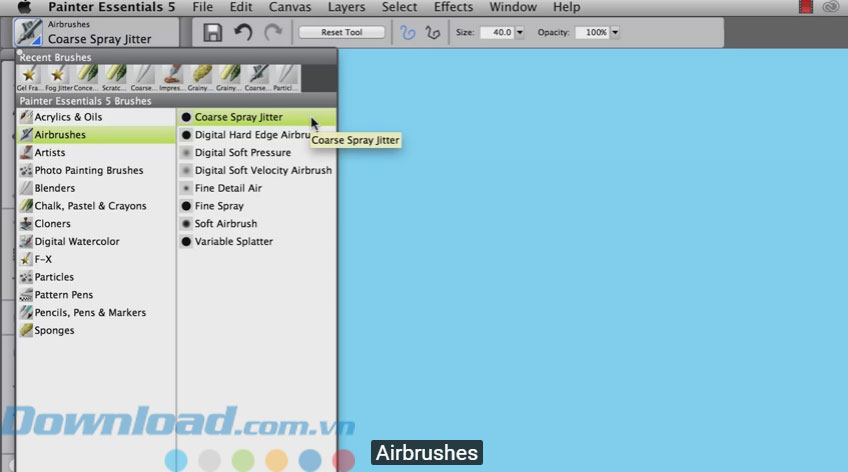Open the Canvas menu
The height and width of the screenshot is (472, 848).
click(290, 7)
